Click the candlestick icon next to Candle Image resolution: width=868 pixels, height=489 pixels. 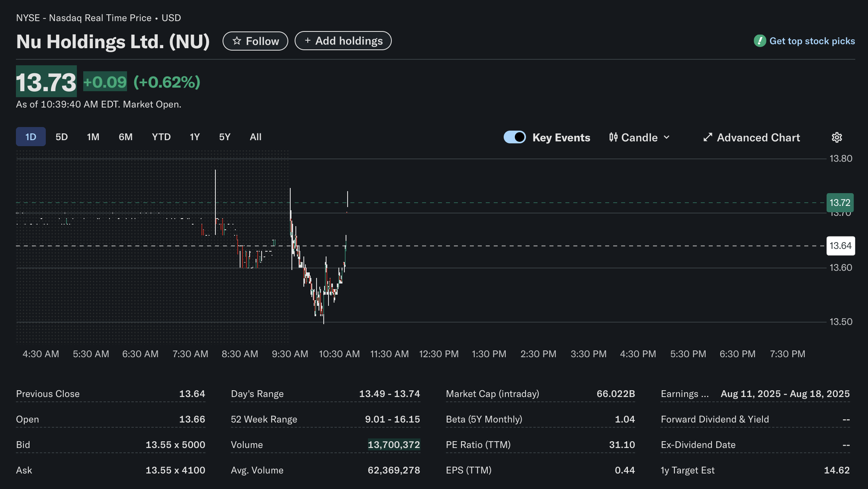(613, 137)
